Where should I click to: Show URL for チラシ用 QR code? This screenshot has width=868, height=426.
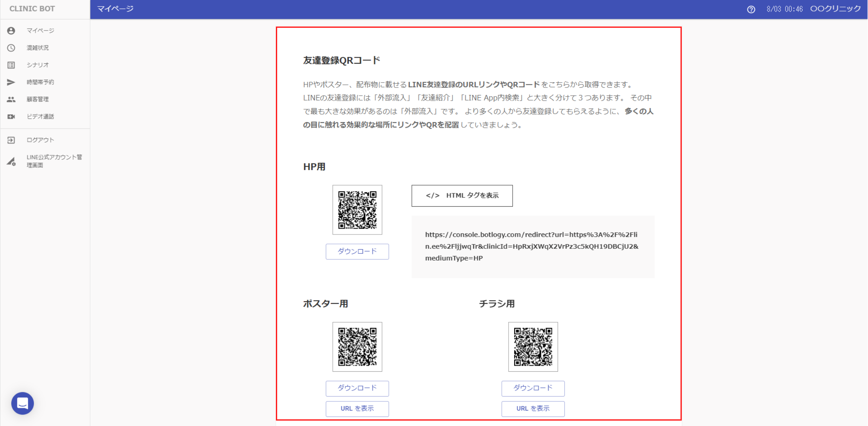[533, 409]
